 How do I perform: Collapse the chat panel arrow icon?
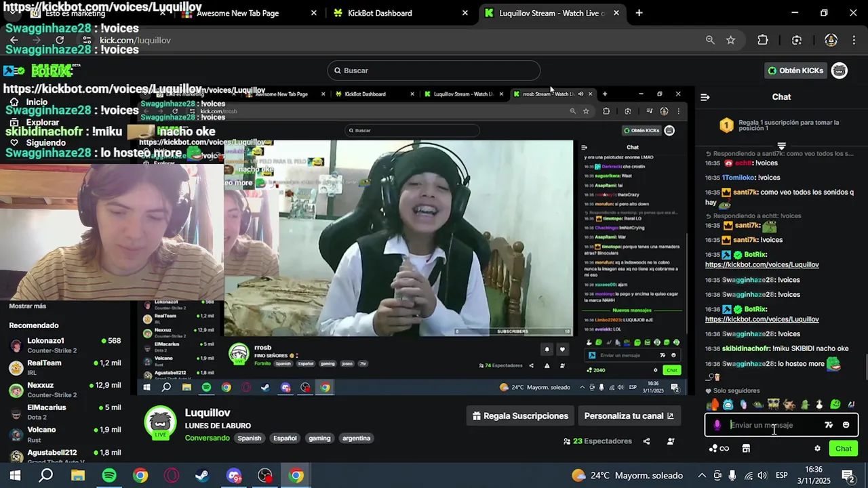pyautogui.click(x=705, y=97)
